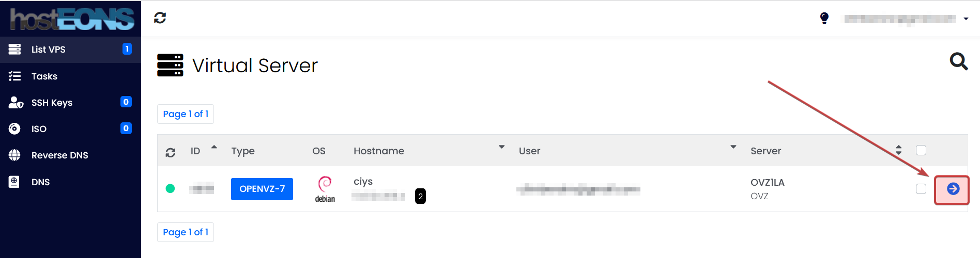Click the refresh icon in top bar
This screenshot has height=258, width=980.
coord(160,18)
